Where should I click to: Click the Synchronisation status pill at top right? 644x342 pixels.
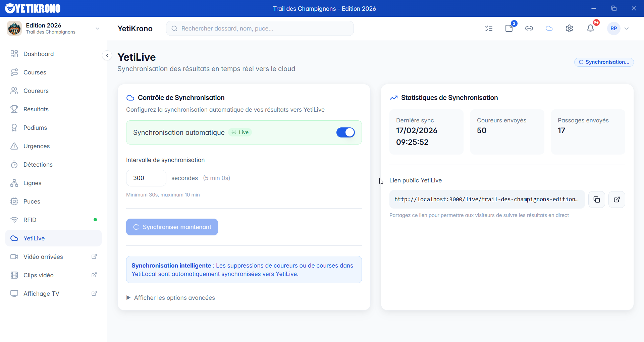[x=604, y=62]
